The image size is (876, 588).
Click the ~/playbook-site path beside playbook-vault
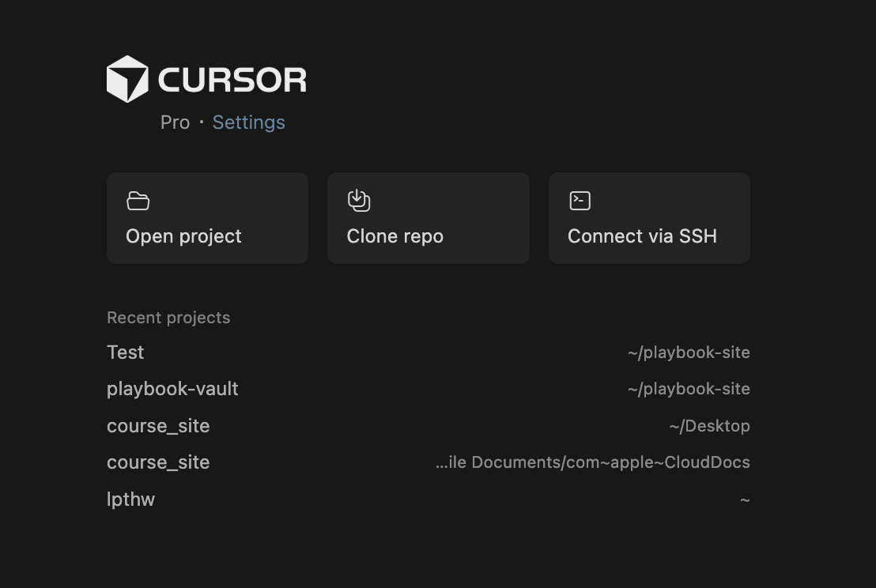pos(689,389)
